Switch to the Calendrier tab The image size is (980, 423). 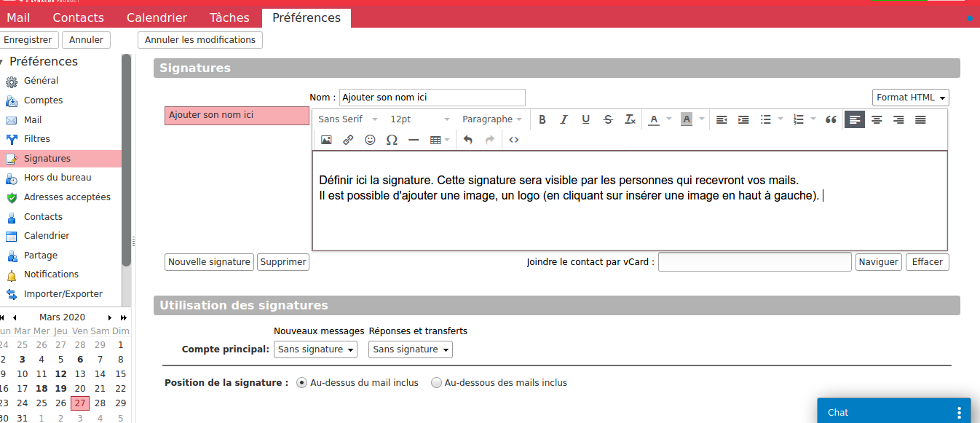coord(157,17)
